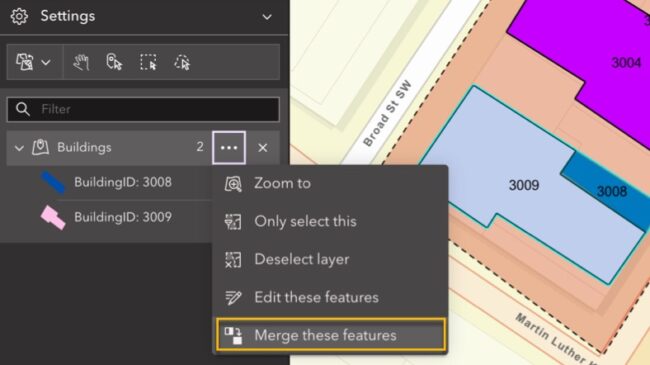650x365 pixels.
Task: Click the Deselect layer icon
Action: click(x=233, y=260)
